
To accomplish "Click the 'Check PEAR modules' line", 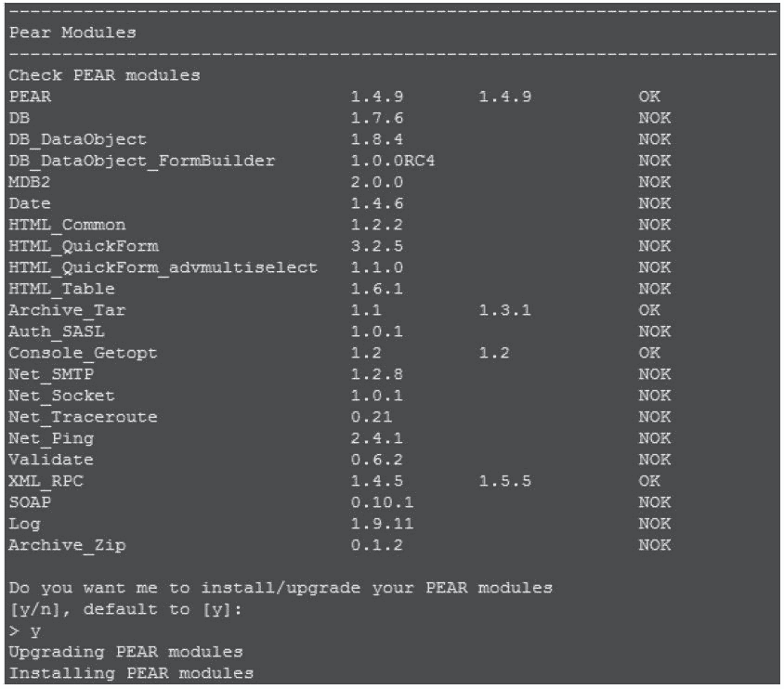I will tap(104, 75).
